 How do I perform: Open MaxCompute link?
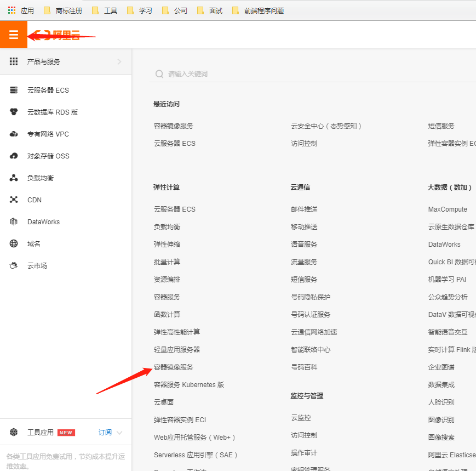[x=448, y=209]
